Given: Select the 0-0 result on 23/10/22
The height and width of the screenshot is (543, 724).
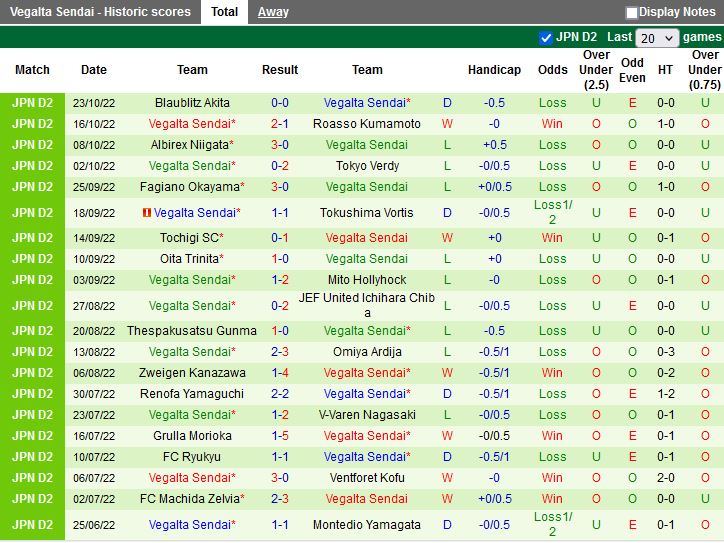Looking at the screenshot, I should click(280, 103).
